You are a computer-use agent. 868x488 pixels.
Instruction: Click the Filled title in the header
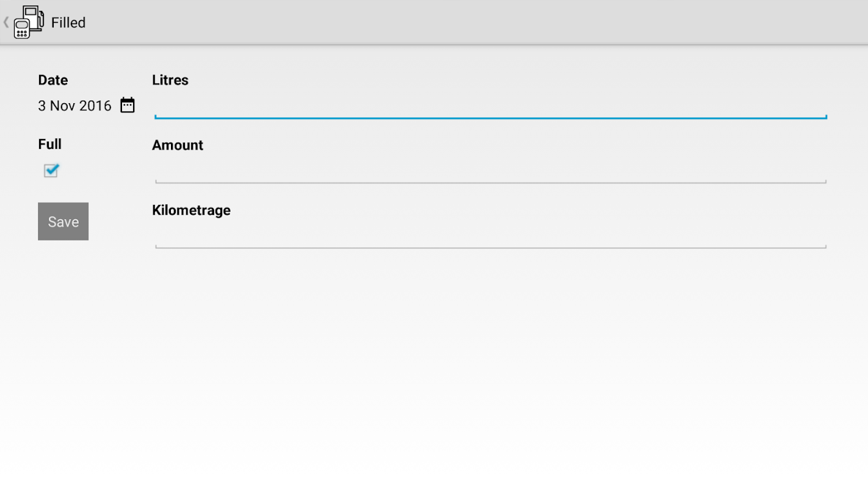pos(68,23)
